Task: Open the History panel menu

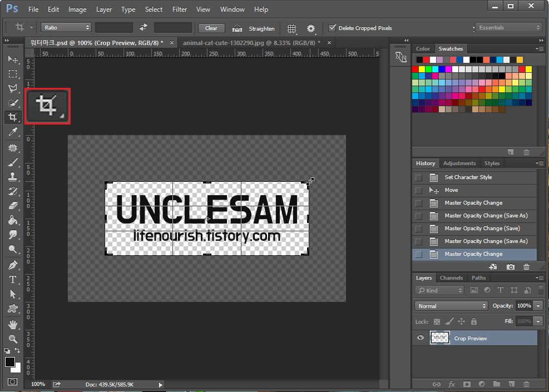Action: pos(540,163)
